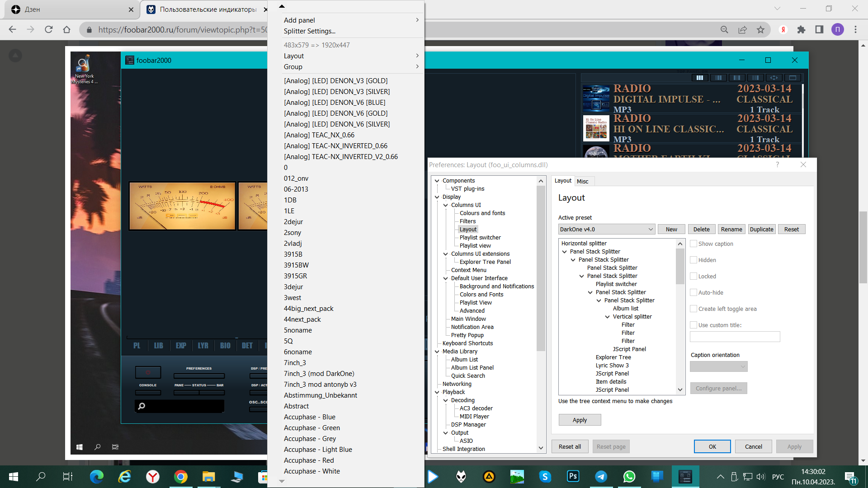Screen dimensions: 868x488
Task: Switch to the Misc tab
Action: tap(582, 181)
